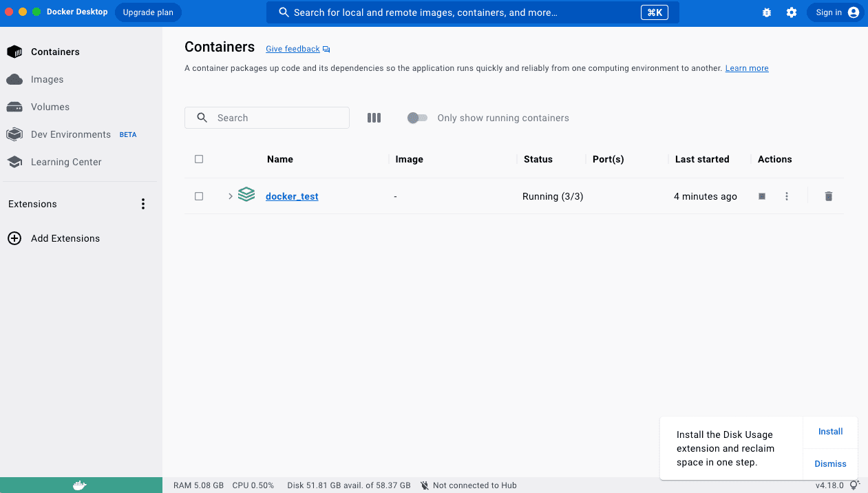Open docker_test more actions menu
Screen dimensions: 868x493
[787, 196]
